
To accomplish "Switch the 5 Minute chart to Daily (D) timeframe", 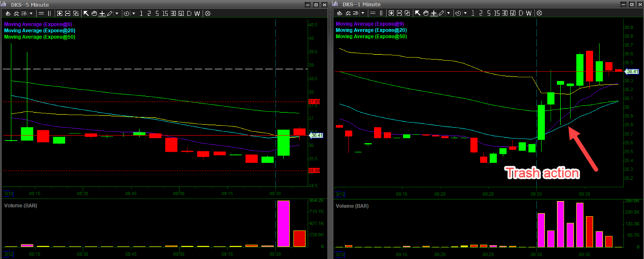I will tap(189, 13).
